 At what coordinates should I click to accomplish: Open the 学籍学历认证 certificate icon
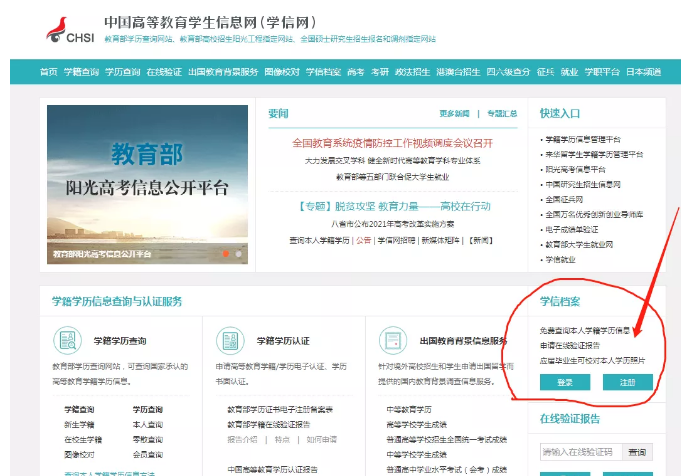tap(231, 340)
